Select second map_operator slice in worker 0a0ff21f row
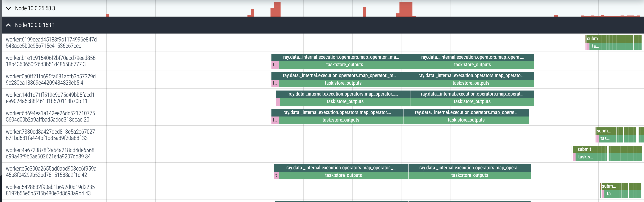 tap(471, 76)
